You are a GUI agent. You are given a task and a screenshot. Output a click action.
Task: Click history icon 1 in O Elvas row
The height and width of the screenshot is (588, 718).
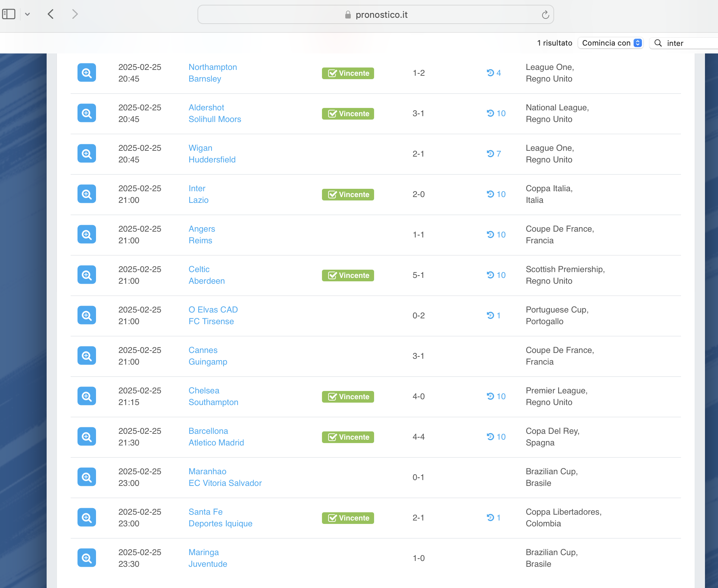pyautogui.click(x=494, y=315)
